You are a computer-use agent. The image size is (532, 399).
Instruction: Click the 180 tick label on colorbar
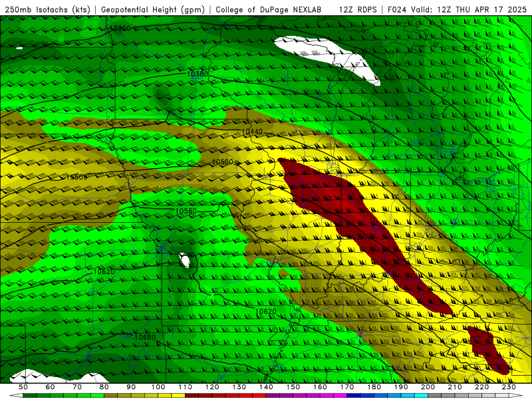coord(374,387)
